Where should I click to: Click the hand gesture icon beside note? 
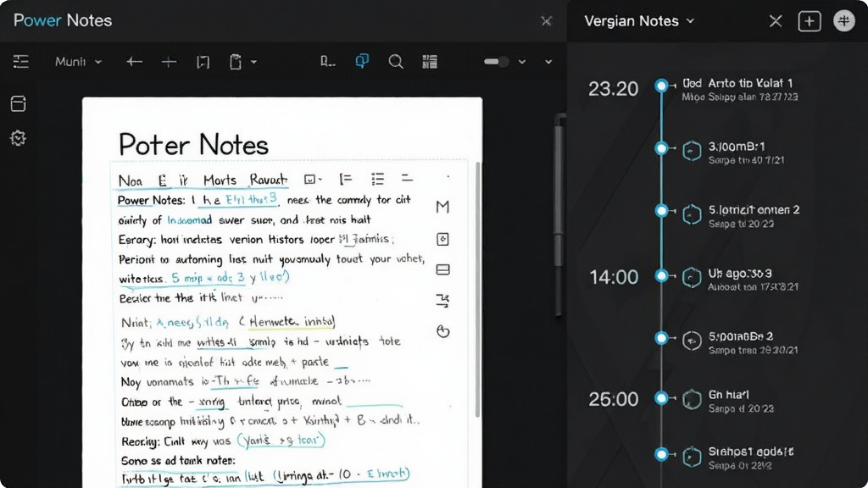pyautogui.click(x=442, y=331)
